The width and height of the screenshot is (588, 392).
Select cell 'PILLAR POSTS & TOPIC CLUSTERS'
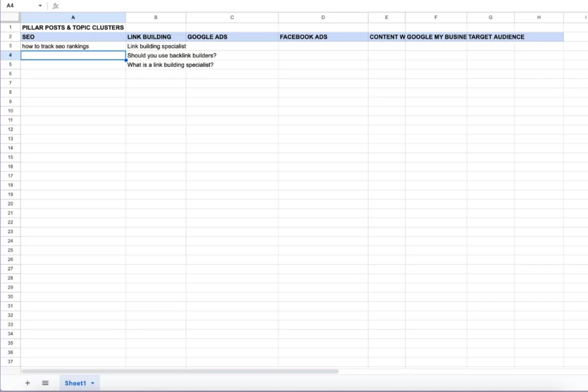click(73, 28)
